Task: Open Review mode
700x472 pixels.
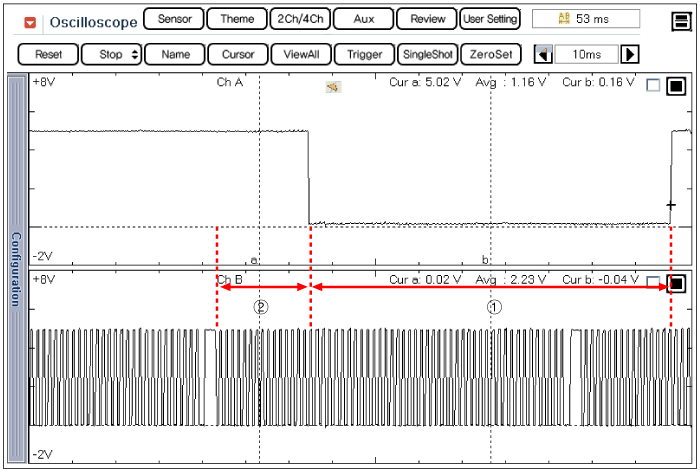Action: tap(427, 19)
